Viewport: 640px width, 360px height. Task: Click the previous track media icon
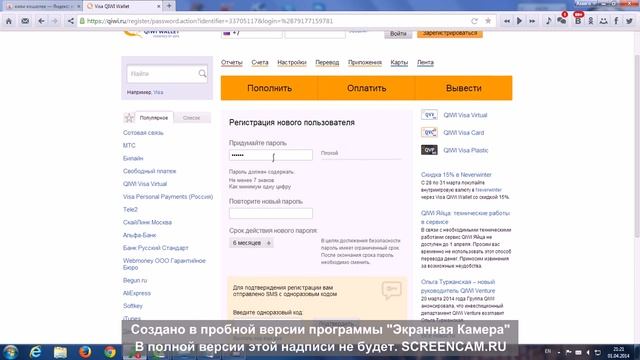click(507, 21)
